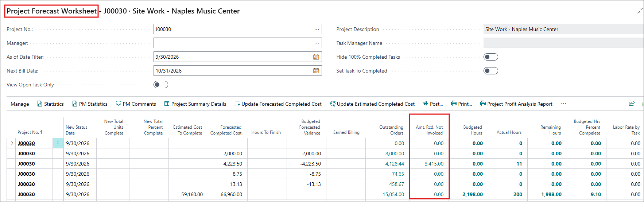644x202 pixels.
Task: Open Outstanding Orders value 4,128.44
Action: coord(395,164)
